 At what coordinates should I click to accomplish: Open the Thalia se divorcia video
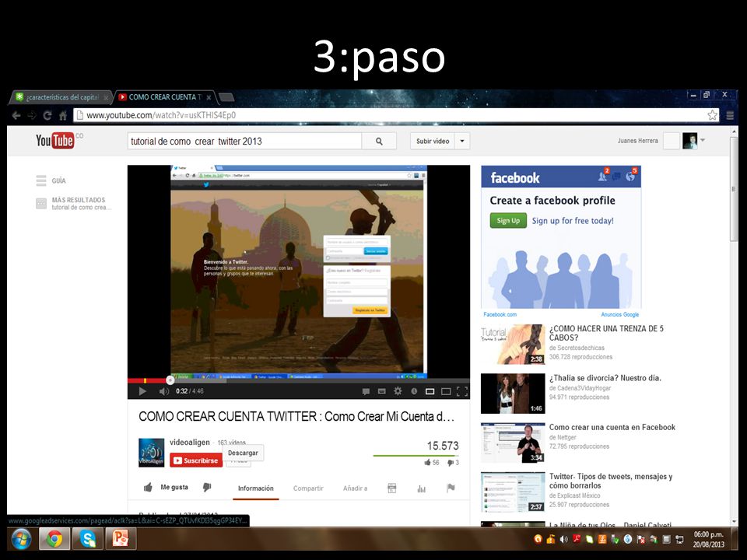[605, 378]
